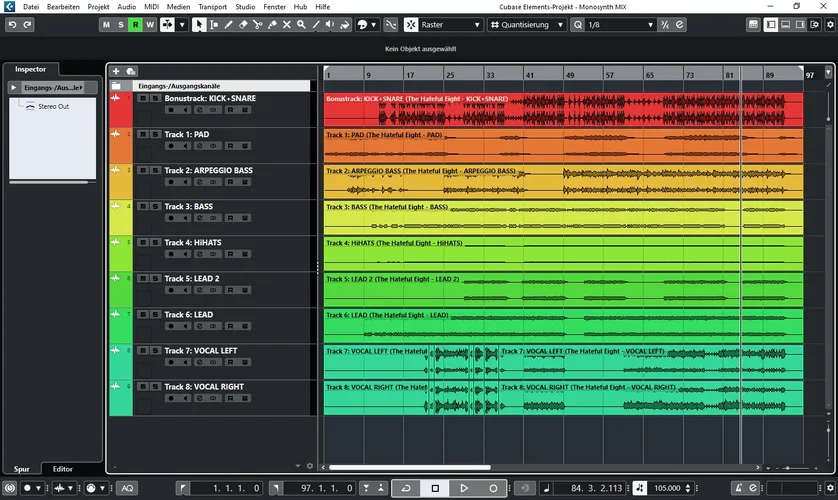Expand the Eingangs-/Aus... inspector section

point(13,88)
